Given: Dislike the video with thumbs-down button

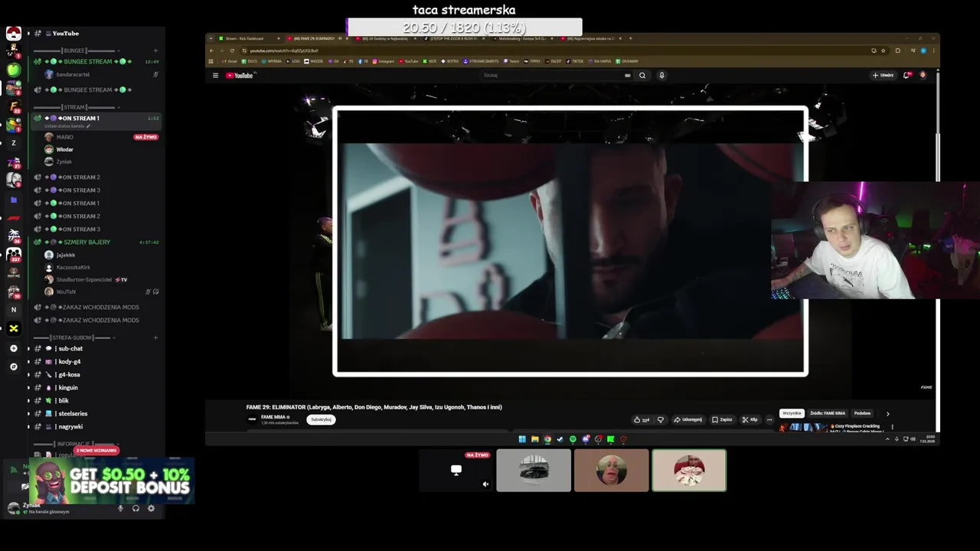Looking at the screenshot, I should tap(661, 419).
